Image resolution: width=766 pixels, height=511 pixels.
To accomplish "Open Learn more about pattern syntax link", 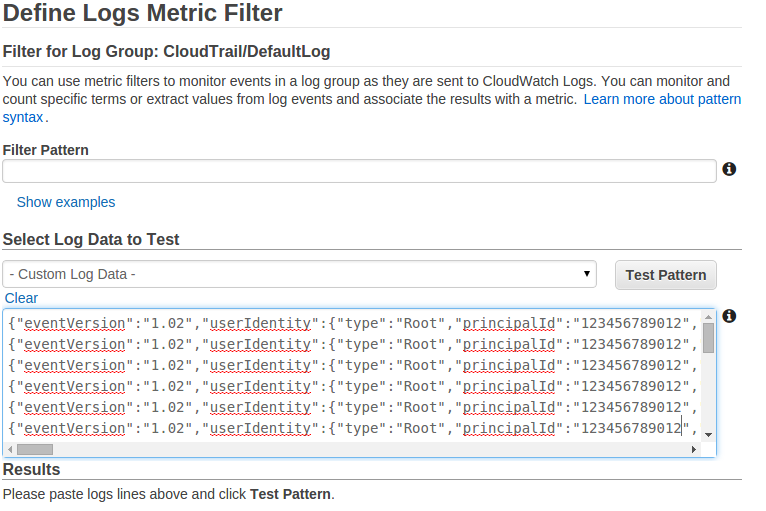I will [662, 99].
